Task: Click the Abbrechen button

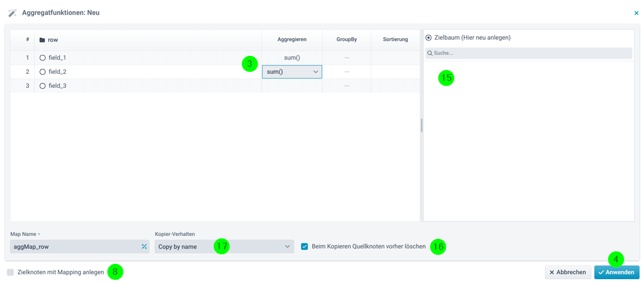Action: pos(568,272)
